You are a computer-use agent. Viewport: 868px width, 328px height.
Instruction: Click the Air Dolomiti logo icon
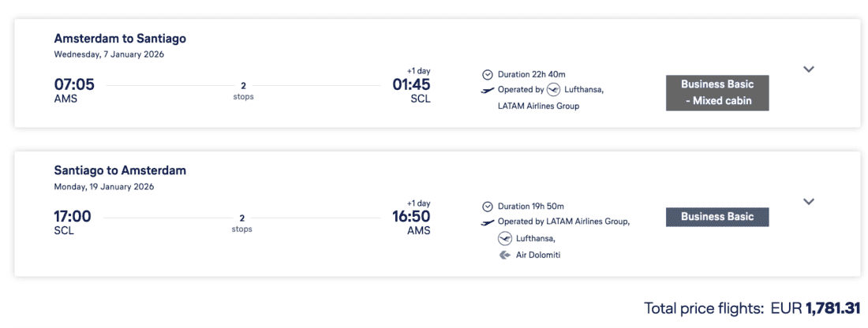click(x=505, y=255)
